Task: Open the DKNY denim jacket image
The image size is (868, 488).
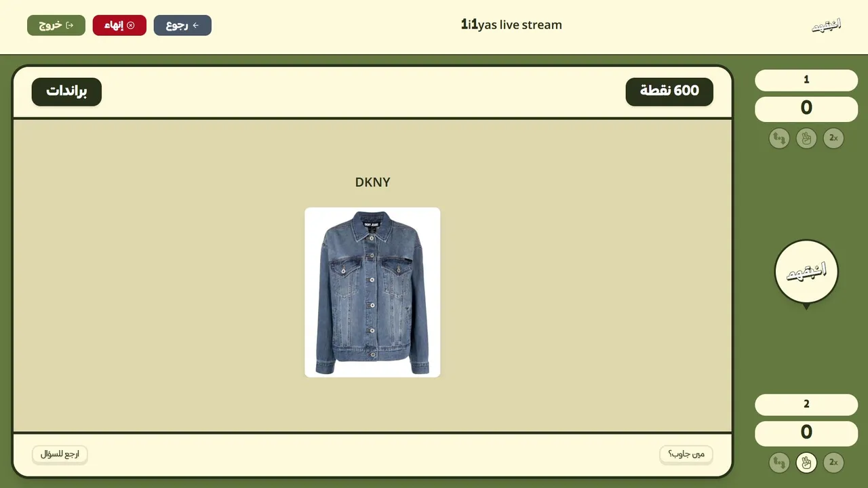Action: click(372, 292)
